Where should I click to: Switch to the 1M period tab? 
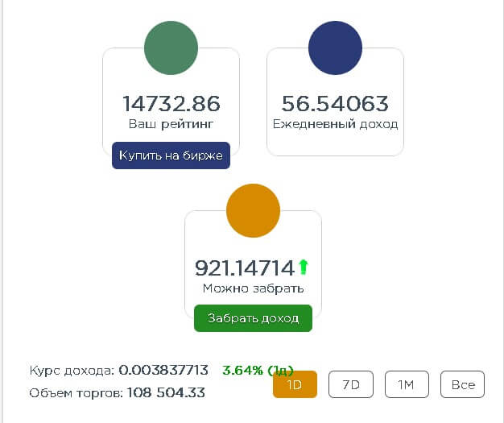[407, 384]
